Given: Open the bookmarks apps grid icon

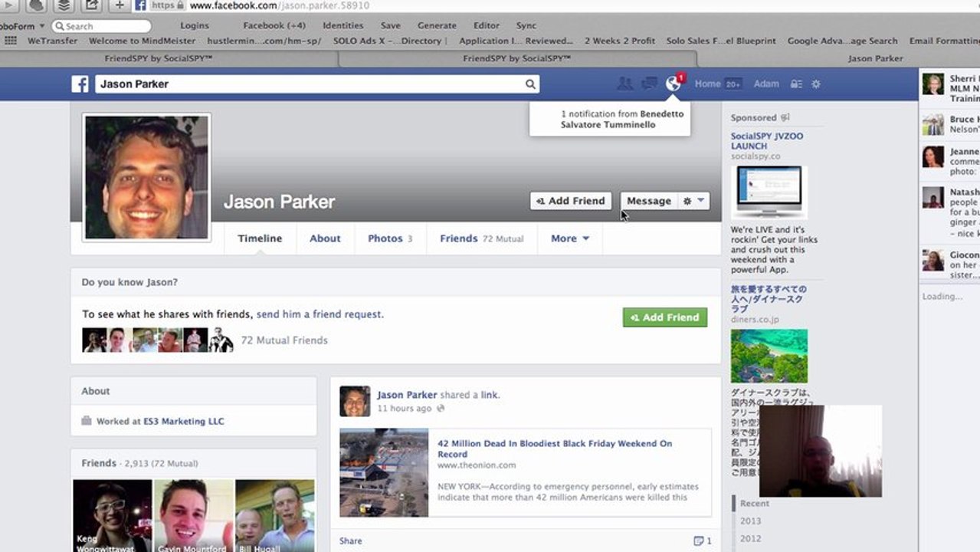Looking at the screenshot, I should tap(11, 41).
